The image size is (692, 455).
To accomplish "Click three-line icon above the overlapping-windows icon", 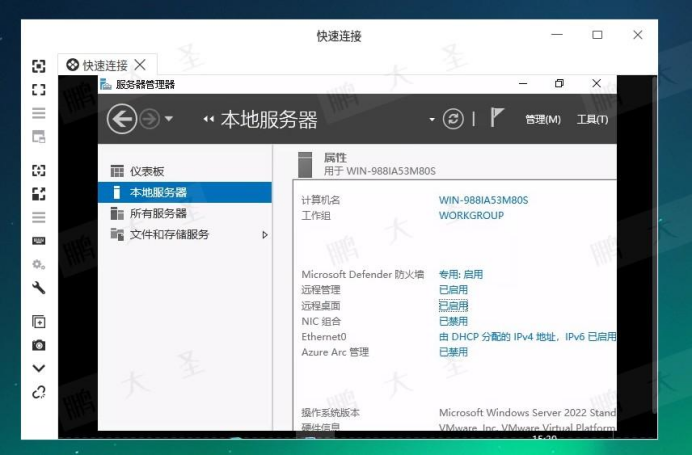I will (x=39, y=113).
